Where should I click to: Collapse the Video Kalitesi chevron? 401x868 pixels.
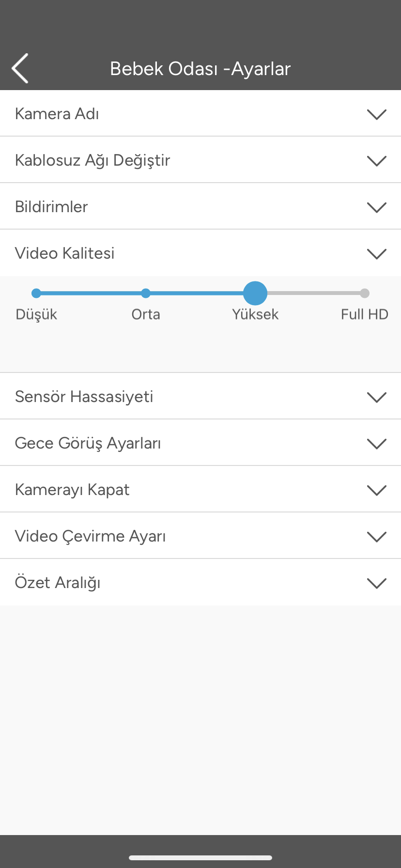click(x=376, y=254)
